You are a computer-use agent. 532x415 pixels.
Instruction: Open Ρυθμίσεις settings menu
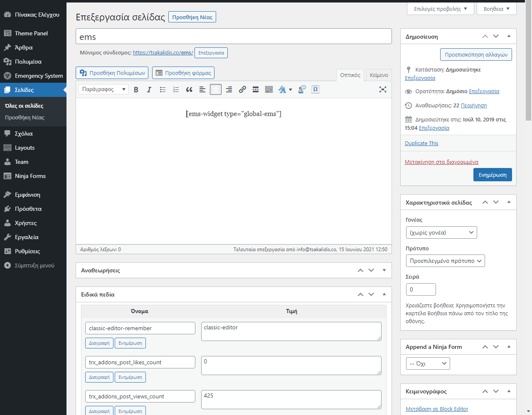[33, 251]
